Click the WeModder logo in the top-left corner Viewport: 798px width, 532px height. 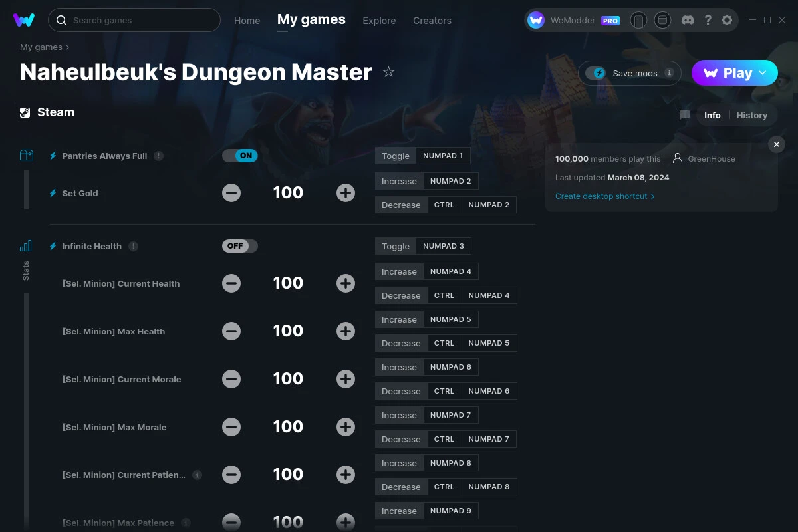click(24, 20)
